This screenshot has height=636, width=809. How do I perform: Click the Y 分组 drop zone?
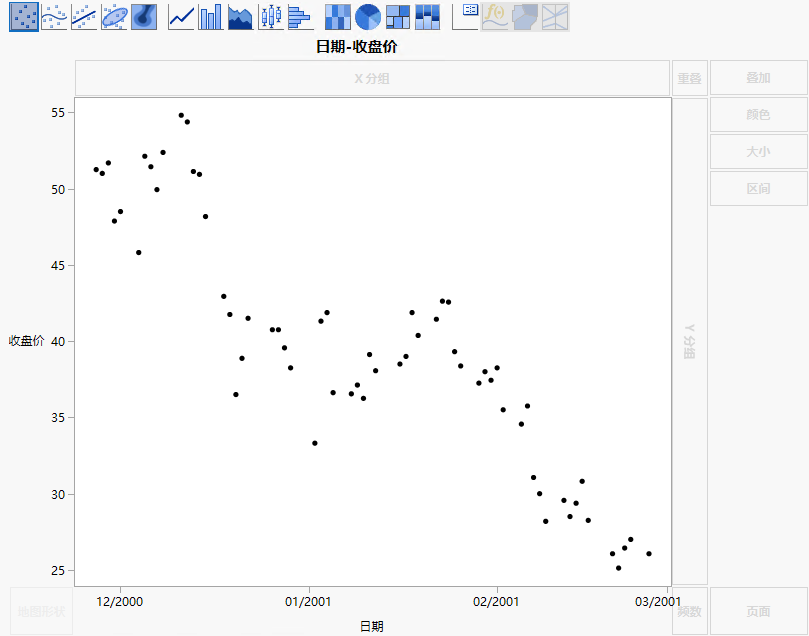click(690, 341)
